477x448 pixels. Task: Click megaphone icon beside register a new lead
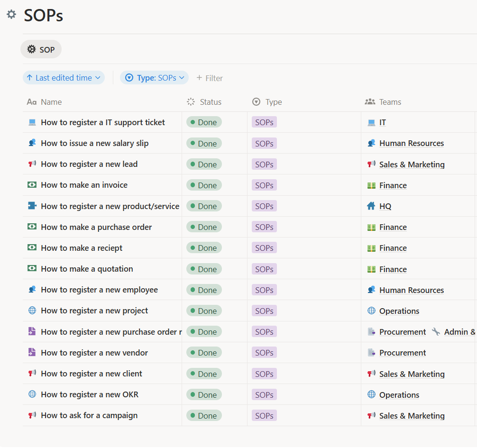(32, 164)
